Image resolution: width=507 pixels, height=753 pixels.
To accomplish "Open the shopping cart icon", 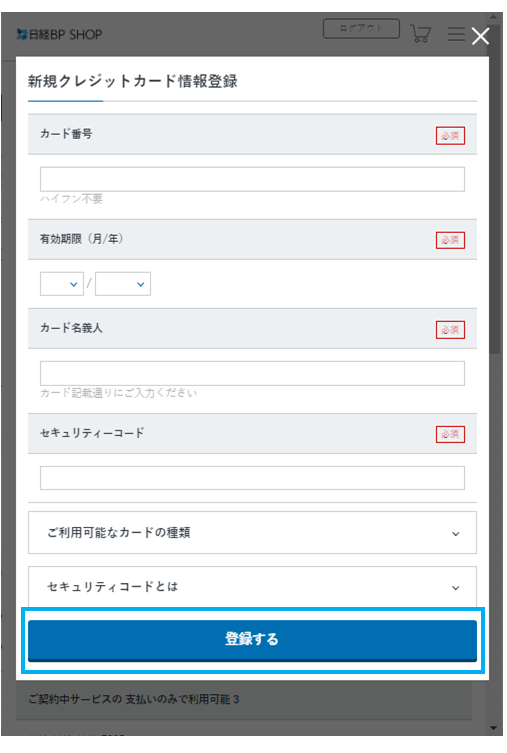I will point(421,33).
